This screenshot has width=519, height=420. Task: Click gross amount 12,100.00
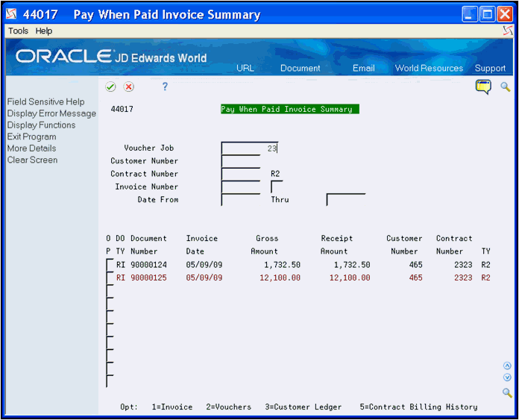[x=280, y=278]
